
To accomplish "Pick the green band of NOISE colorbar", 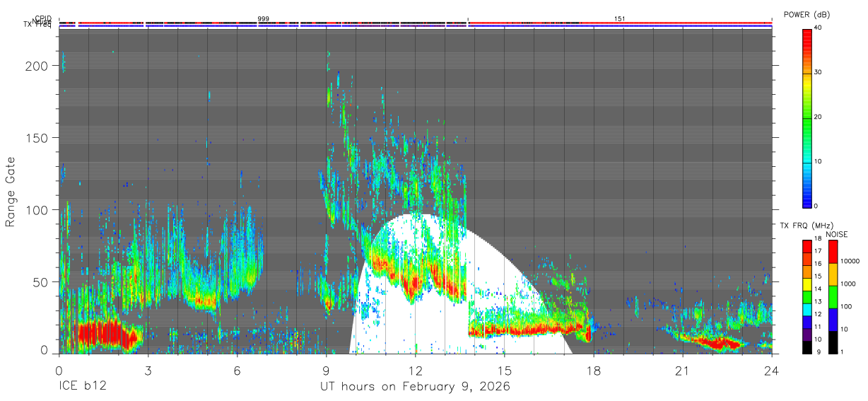I will (832, 297).
